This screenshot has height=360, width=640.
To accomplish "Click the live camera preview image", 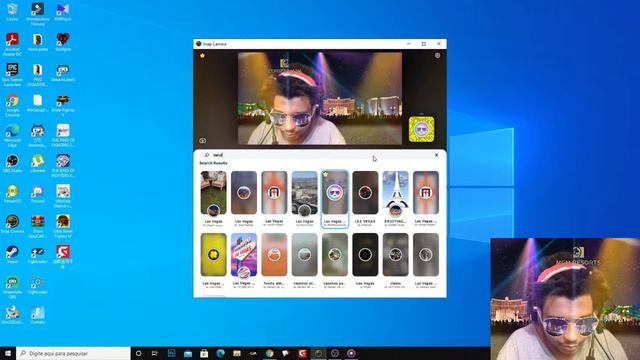I will (320, 98).
